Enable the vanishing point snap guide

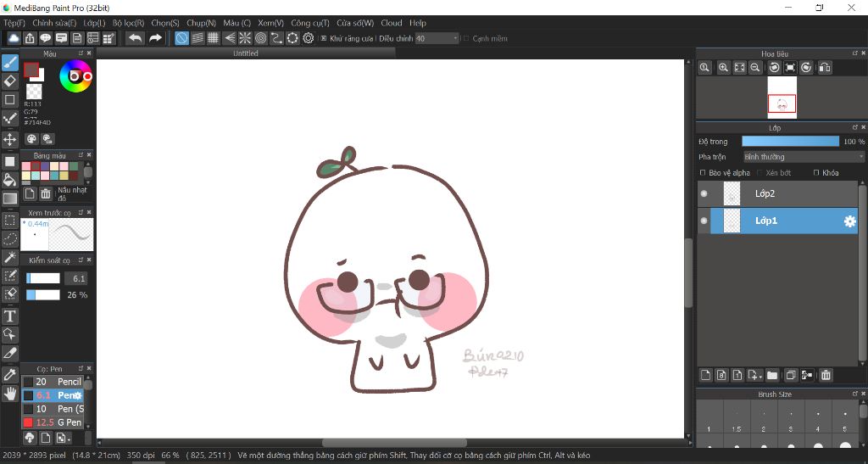[229, 38]
